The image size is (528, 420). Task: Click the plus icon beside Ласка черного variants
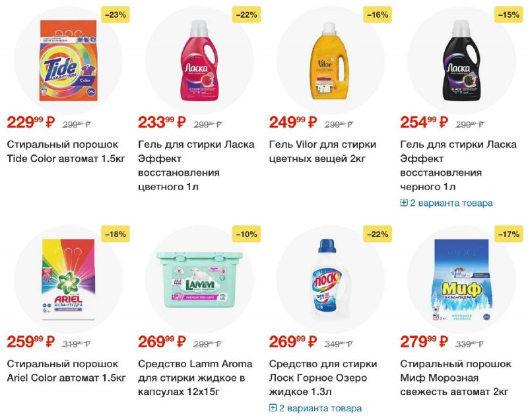pyautogui.click(x=404, y=203)
